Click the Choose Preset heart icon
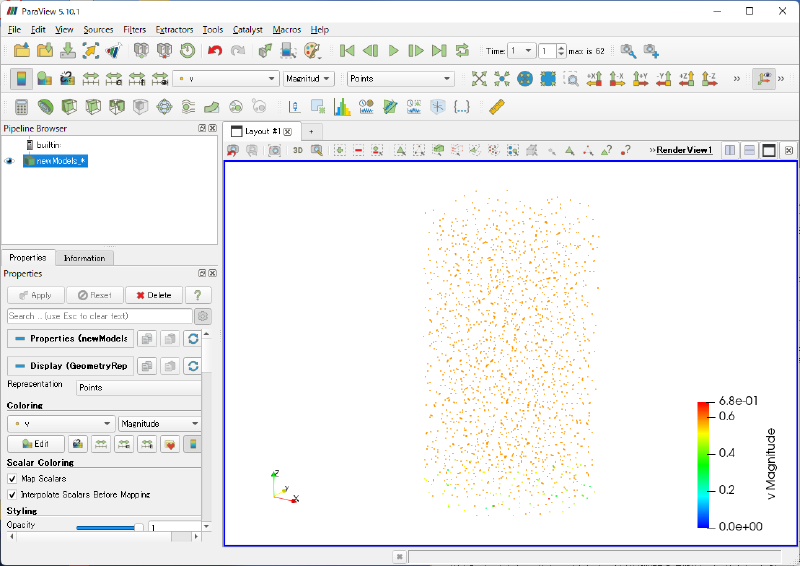 (170, 444)
